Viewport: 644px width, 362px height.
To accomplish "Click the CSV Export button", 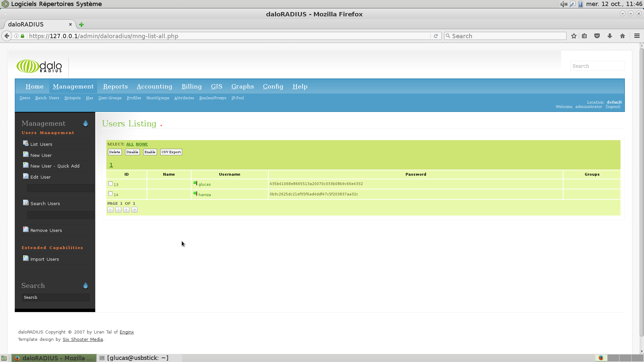I will coord(171,152).
